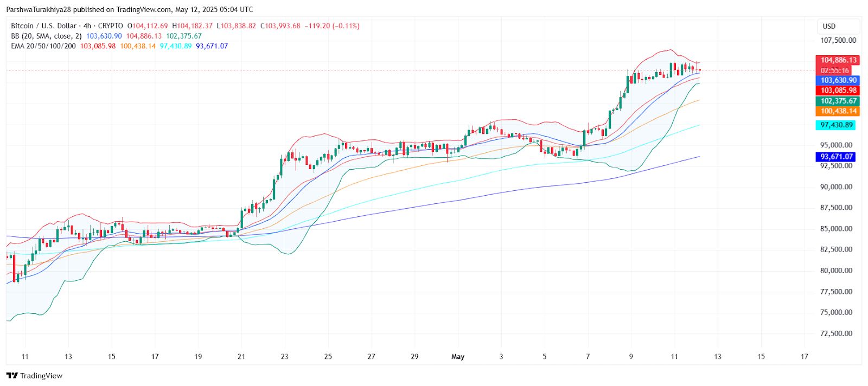Click the 21 date on the time axis
868x386 pixels.
241,357
